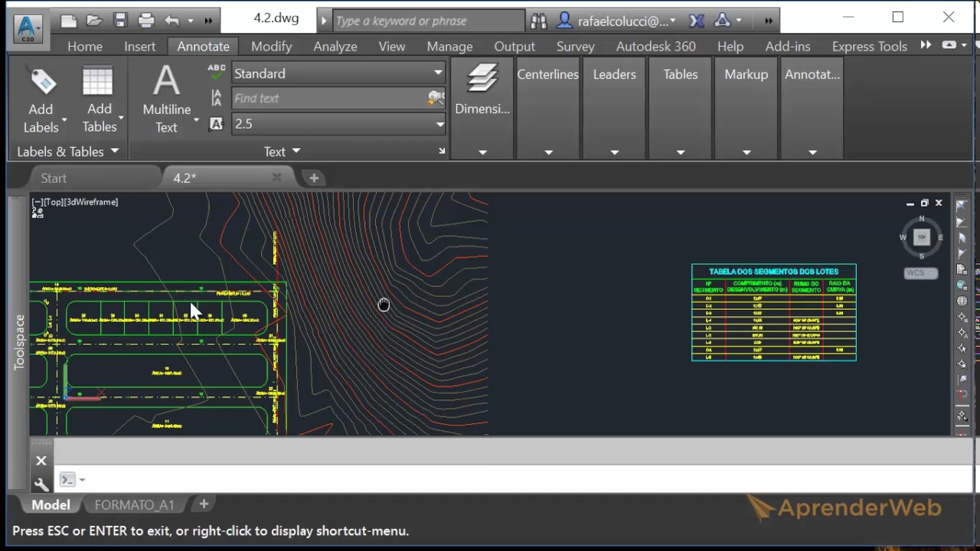
Task: Open the Leaders panel
Action: point(615,109)
